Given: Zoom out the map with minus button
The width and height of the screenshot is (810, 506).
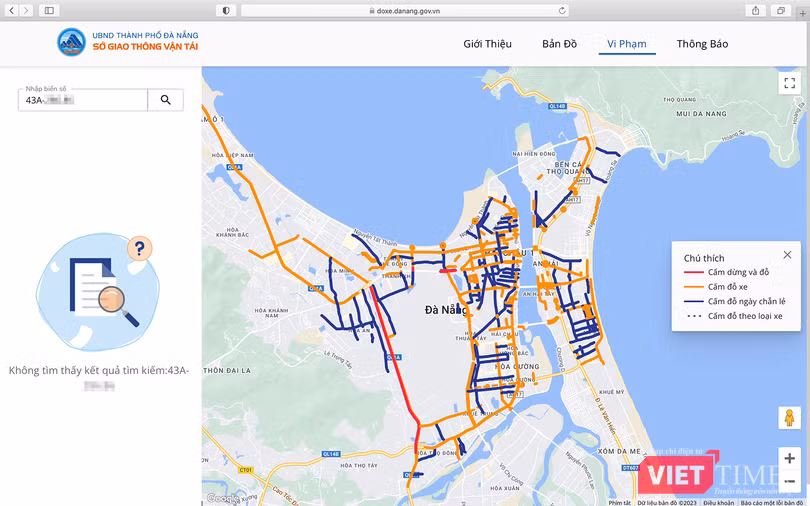Looking at the screenshot, I should (x=789, y=481).
